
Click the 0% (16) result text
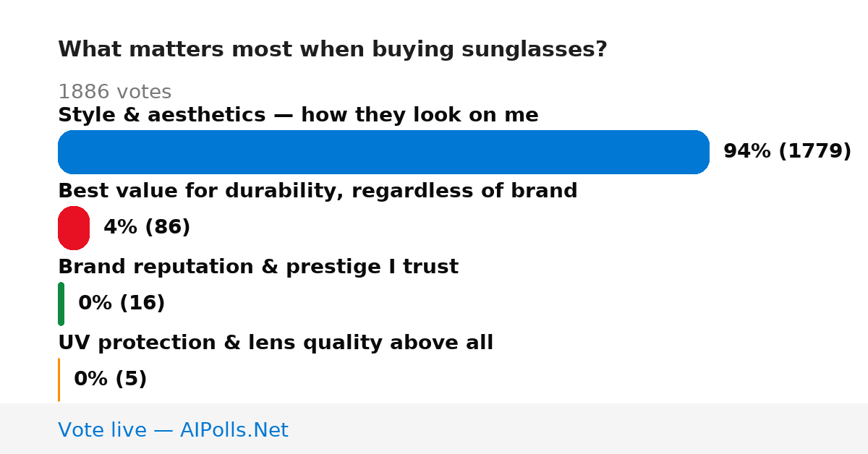tap(122, 304)
